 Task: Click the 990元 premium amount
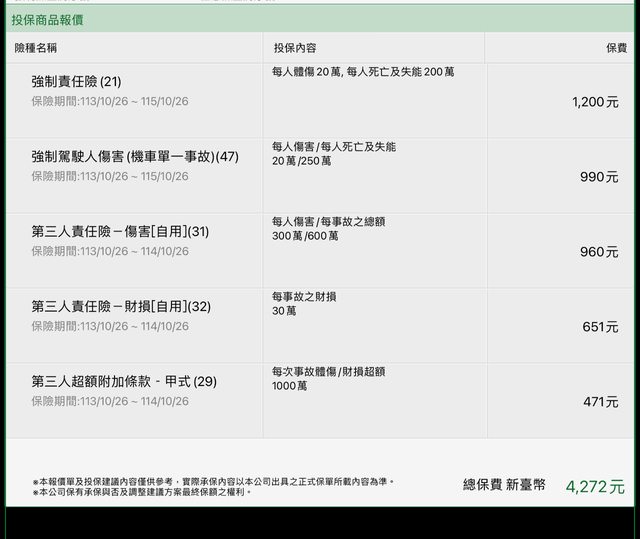(599, 177)
